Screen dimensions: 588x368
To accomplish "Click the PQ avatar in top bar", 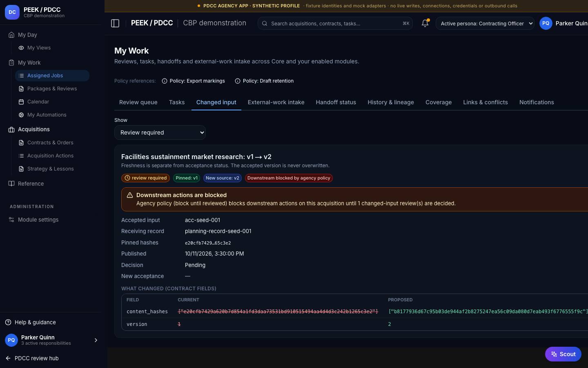I will tap(546, 23).
